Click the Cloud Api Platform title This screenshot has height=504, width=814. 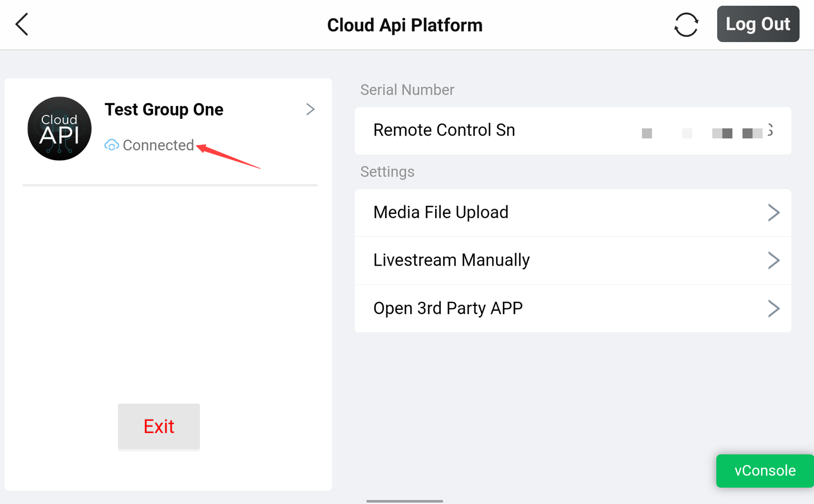(x=404, y=25)
